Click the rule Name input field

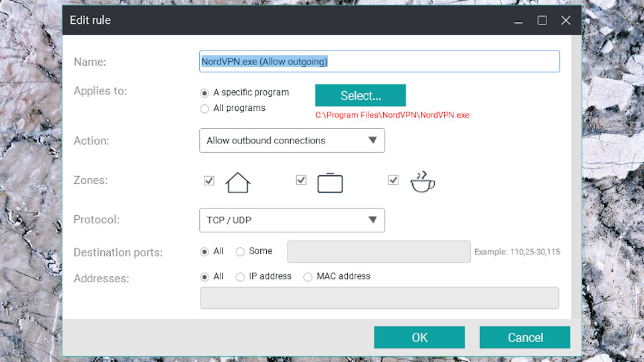click(x=380, y=61)
